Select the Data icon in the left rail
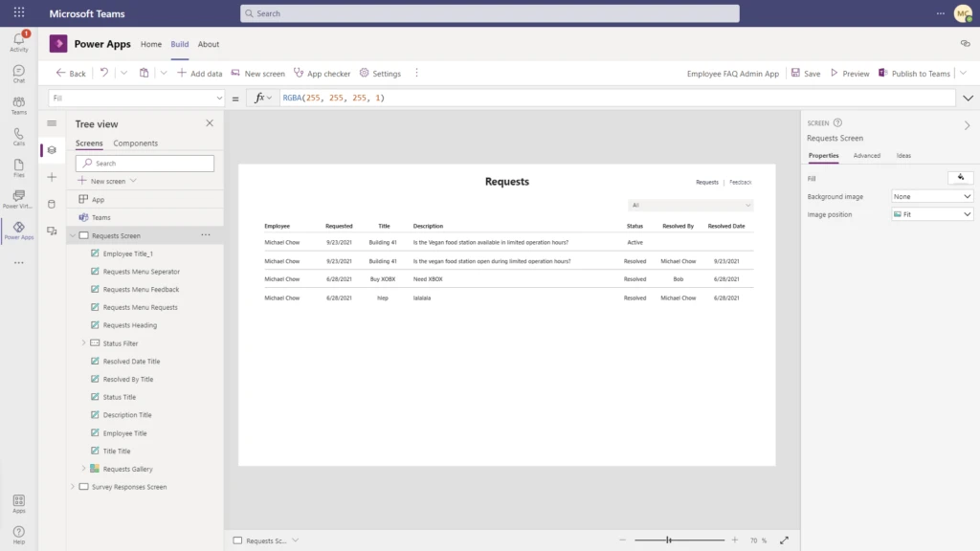Screen dimensions: 980x551 click(x=52, y=203)
